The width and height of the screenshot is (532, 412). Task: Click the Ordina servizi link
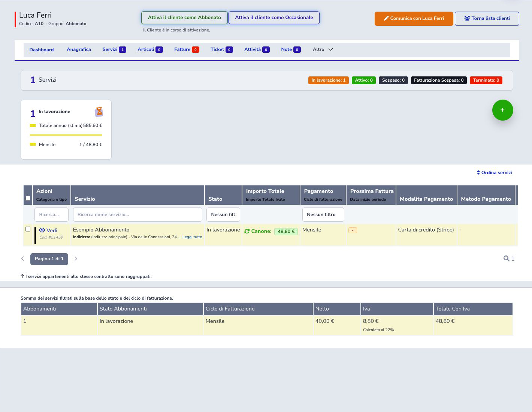494,173
